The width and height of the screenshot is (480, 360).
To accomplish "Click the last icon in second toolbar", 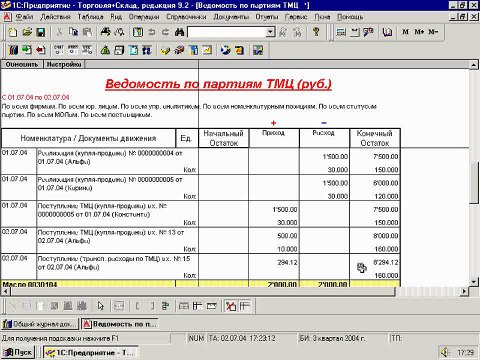I will tap(258, 50).
